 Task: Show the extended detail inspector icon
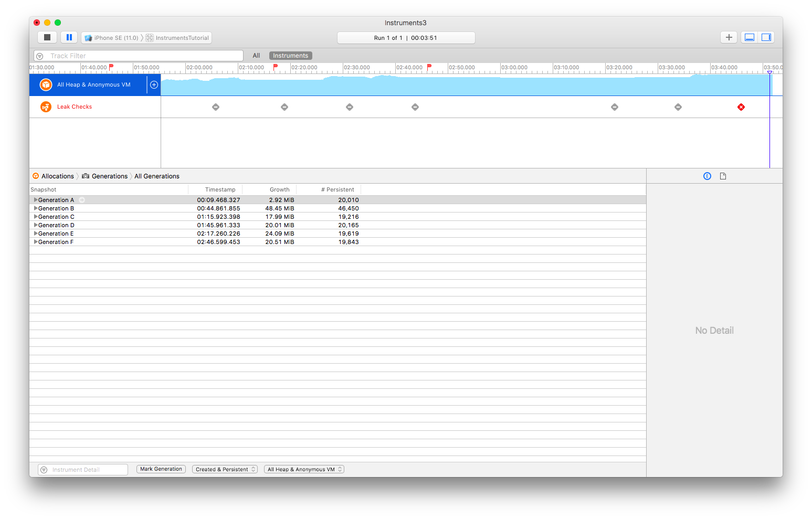707,176
